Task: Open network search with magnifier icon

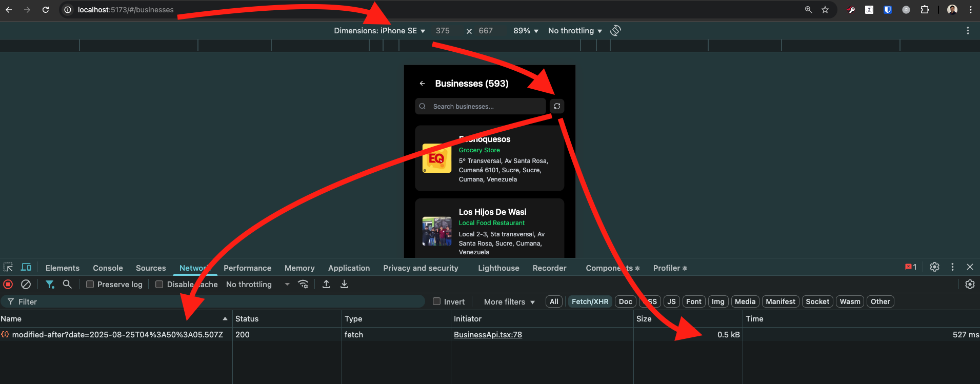Action: (67, 284)
